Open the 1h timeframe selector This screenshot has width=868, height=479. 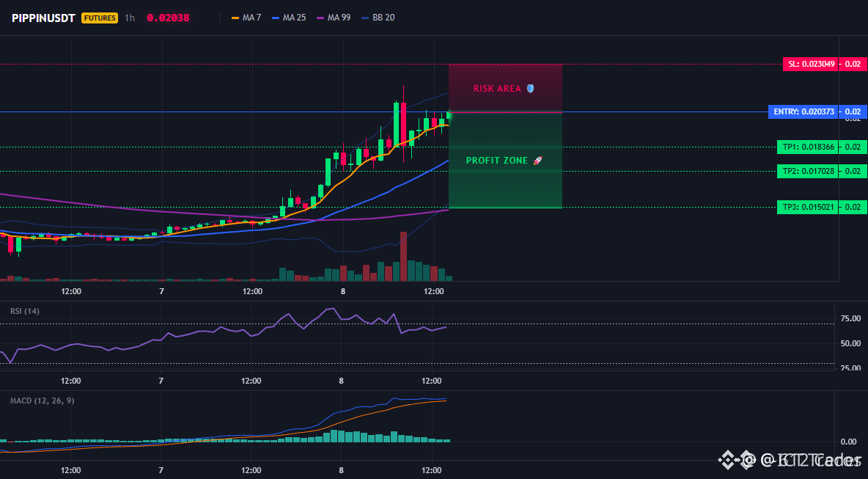130,18
